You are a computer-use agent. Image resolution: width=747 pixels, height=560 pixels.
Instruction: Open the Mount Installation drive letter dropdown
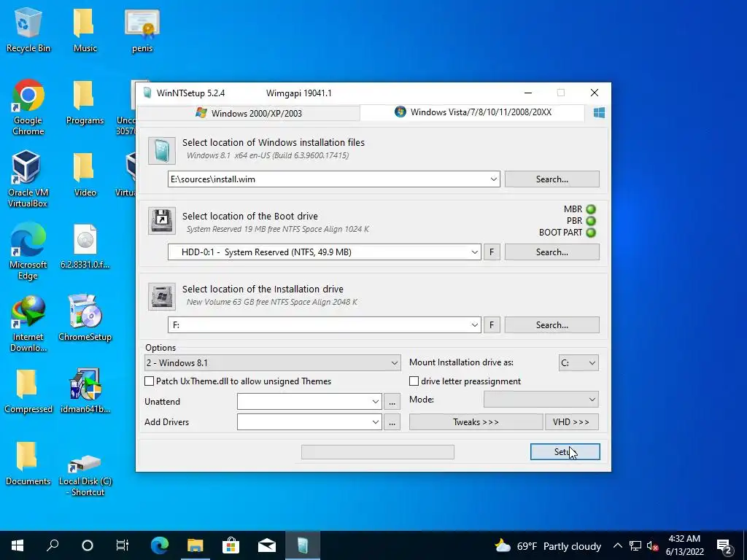click(578, 363)
